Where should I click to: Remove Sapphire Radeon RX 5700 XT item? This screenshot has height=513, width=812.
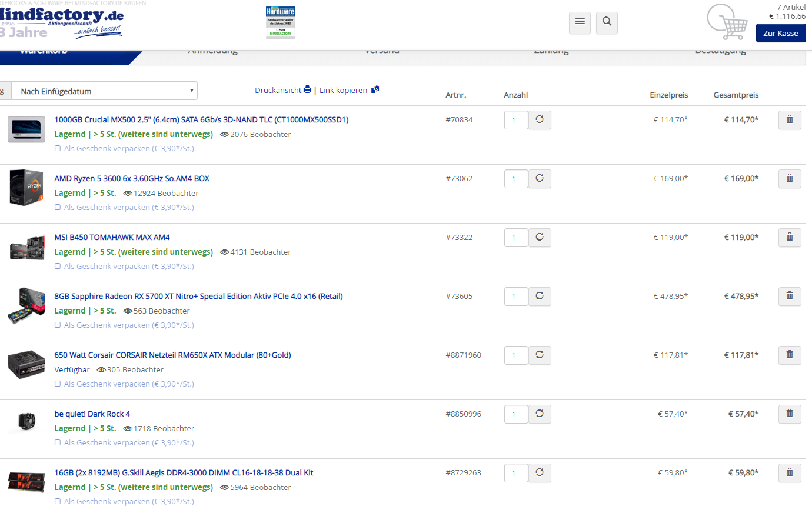pyautogui.click(x=790, y=296)
